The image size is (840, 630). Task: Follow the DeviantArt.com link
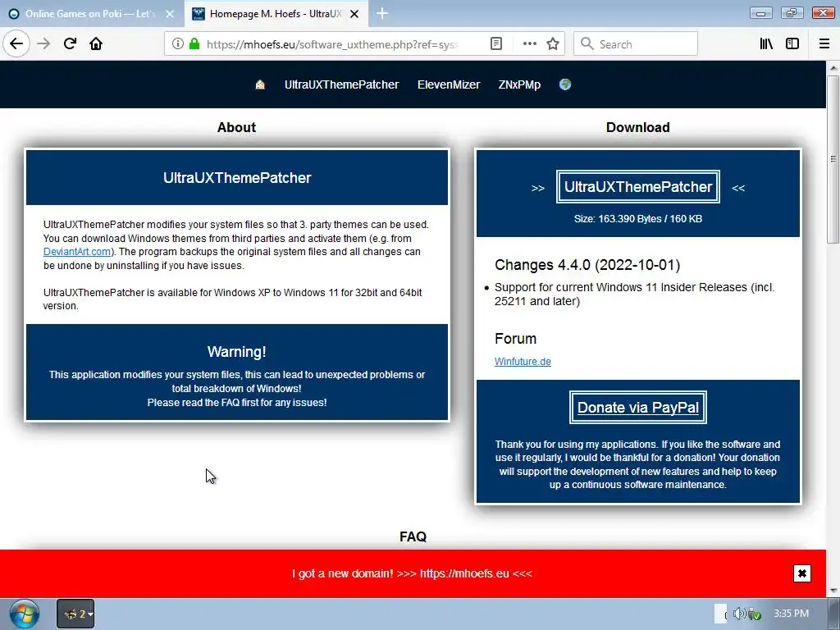(x=76, y=252)
